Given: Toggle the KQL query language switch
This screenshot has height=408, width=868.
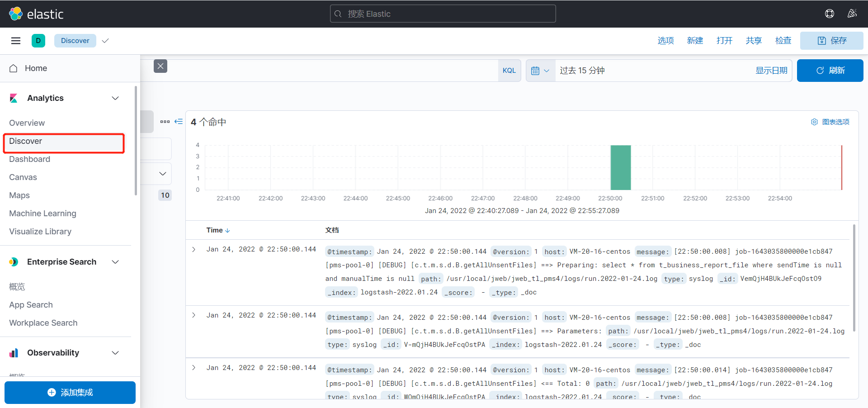Looking at the screenshot, I should click(x=509, y=71).
